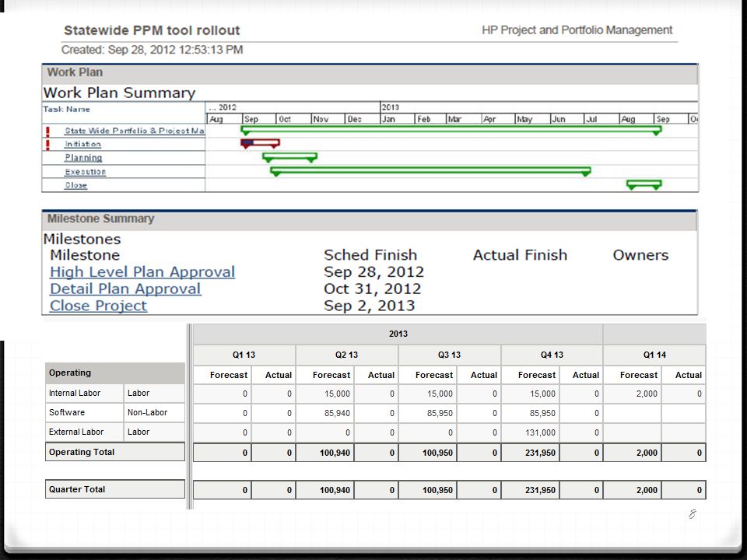Click the Q1 14 quarter header
The image size is (747, 560).
654,355
